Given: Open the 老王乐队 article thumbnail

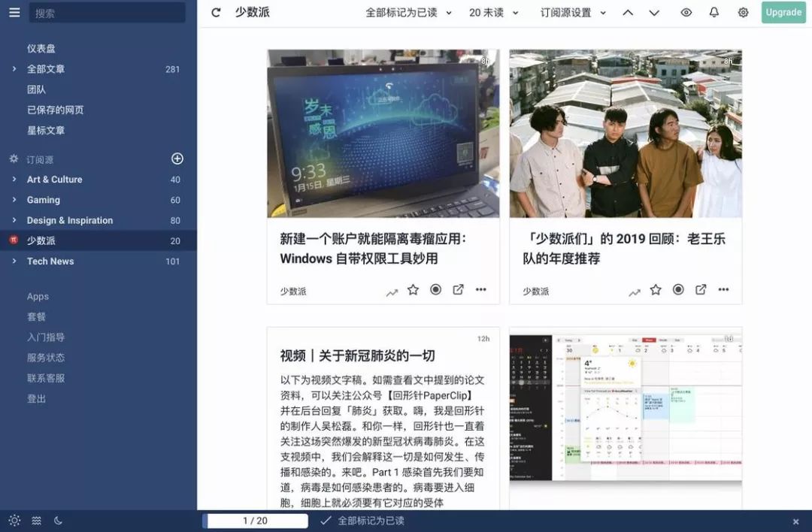Looking at the screenshot, I should coord(626,134).
